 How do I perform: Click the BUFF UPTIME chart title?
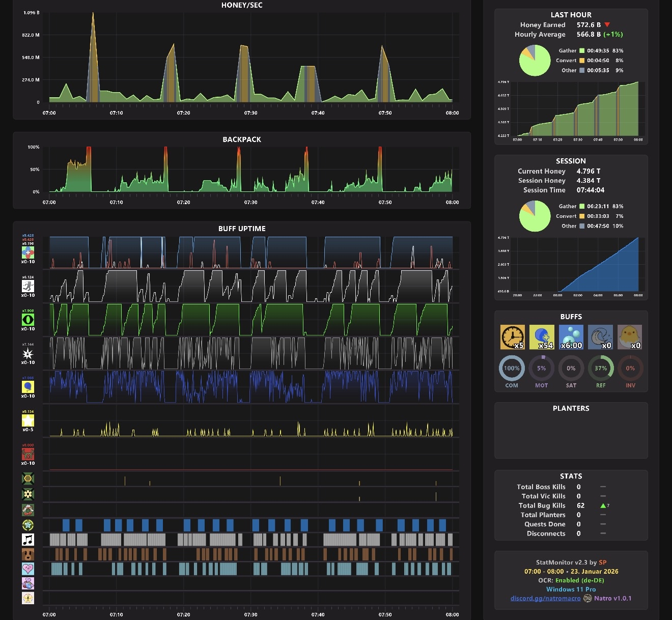242,229
